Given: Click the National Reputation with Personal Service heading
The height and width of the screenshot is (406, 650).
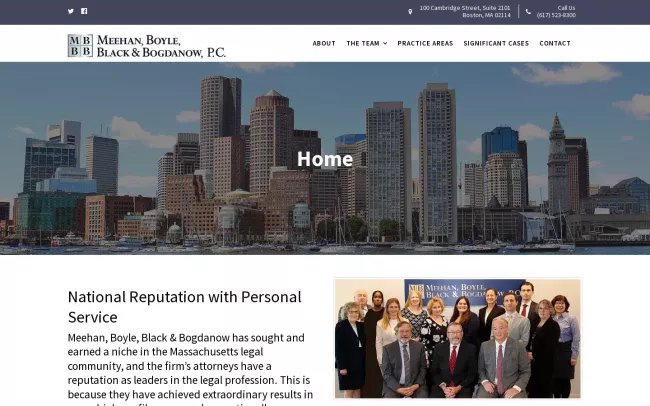Looking at the screenshot, I should 184,307.
